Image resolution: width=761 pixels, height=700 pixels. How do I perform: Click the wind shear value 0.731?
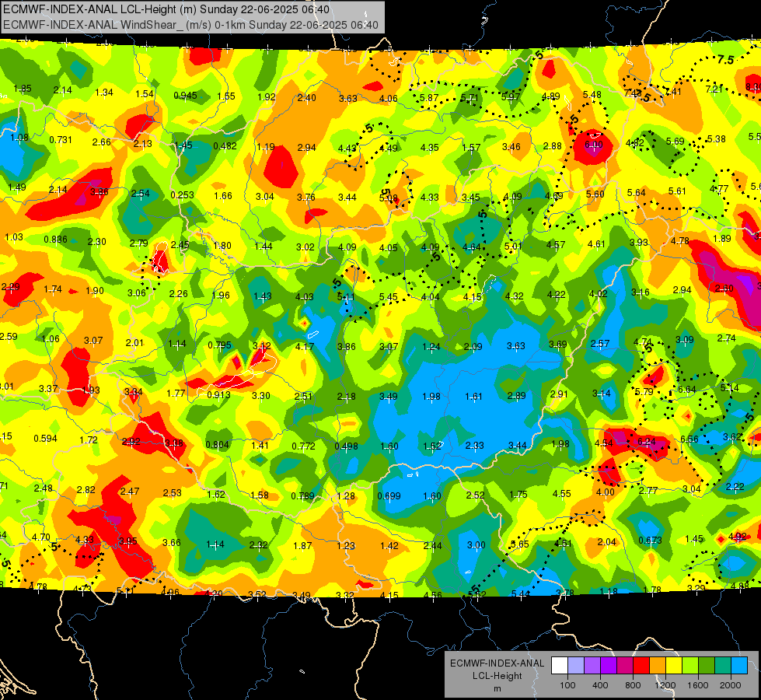pyautogui.click(x=61, y=140)
